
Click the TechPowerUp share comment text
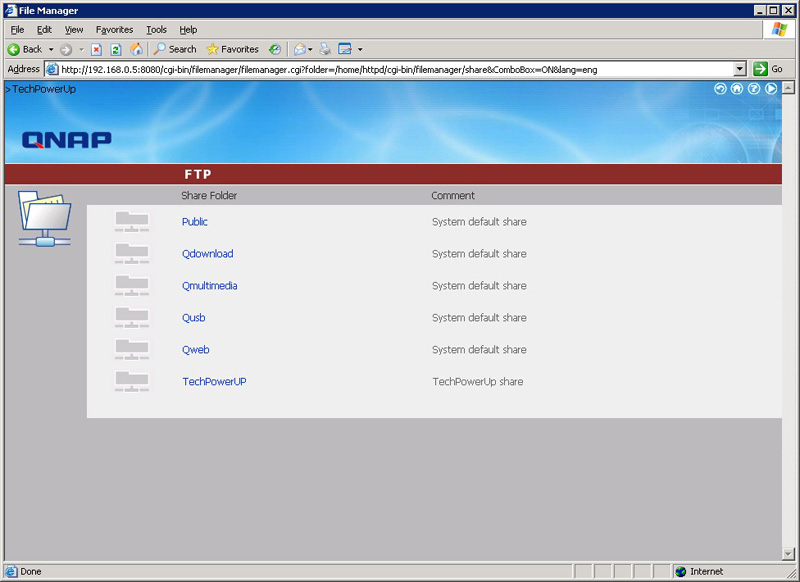point(478,382)
